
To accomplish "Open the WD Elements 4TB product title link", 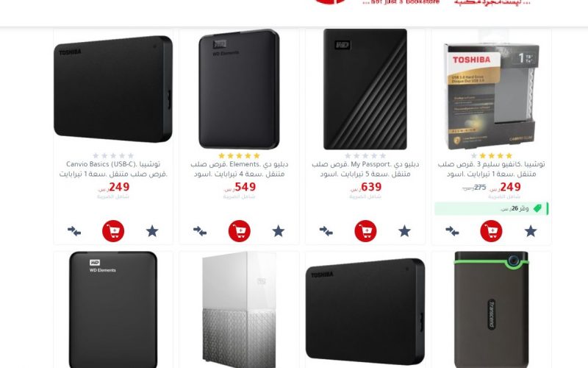I will [240, 169].
